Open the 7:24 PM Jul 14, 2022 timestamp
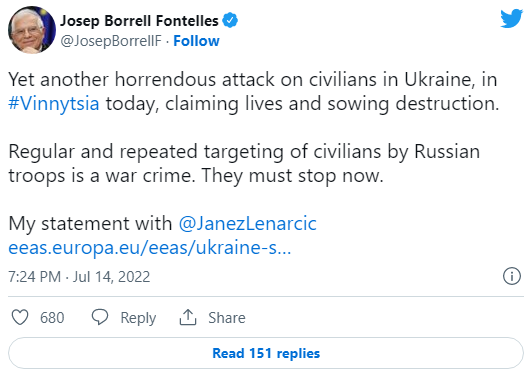Screen dimensions: 529x378 pos(79,277)
